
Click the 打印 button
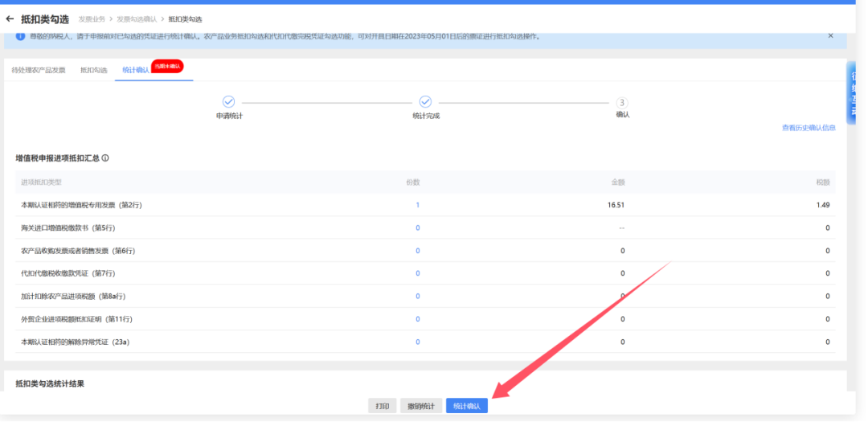point(383,406)
